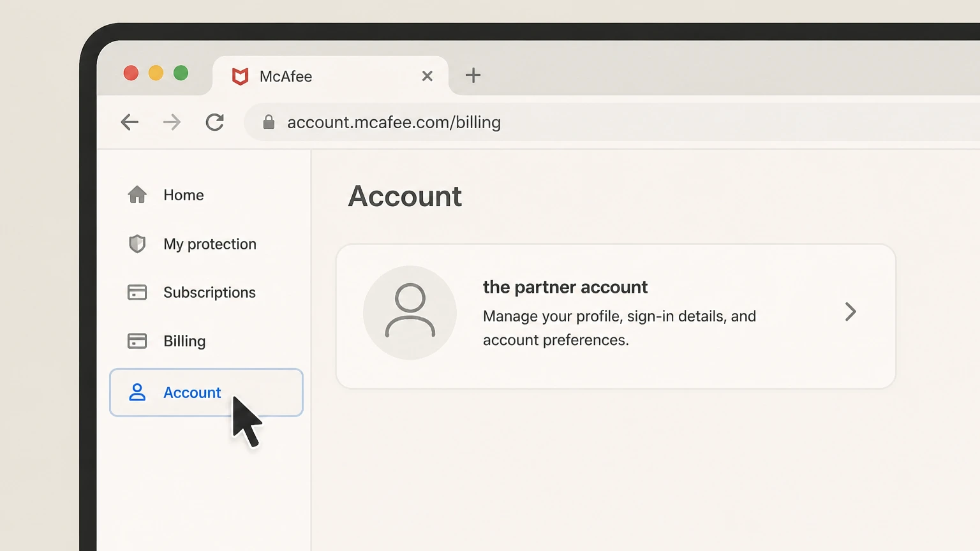Click the Account person icon in sidebar
The height and width of the screenshot is (551, 980).
pyautogui.click(x=137, y=392)
